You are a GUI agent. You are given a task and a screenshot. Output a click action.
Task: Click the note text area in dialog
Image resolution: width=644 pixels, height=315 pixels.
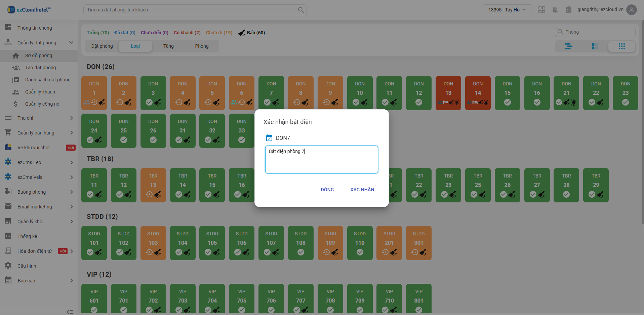point(321,160)
